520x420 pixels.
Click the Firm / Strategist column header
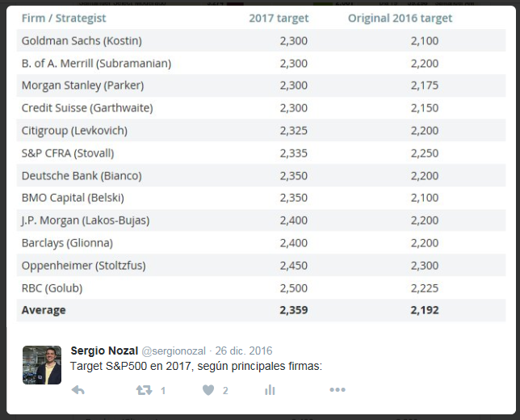64,18
